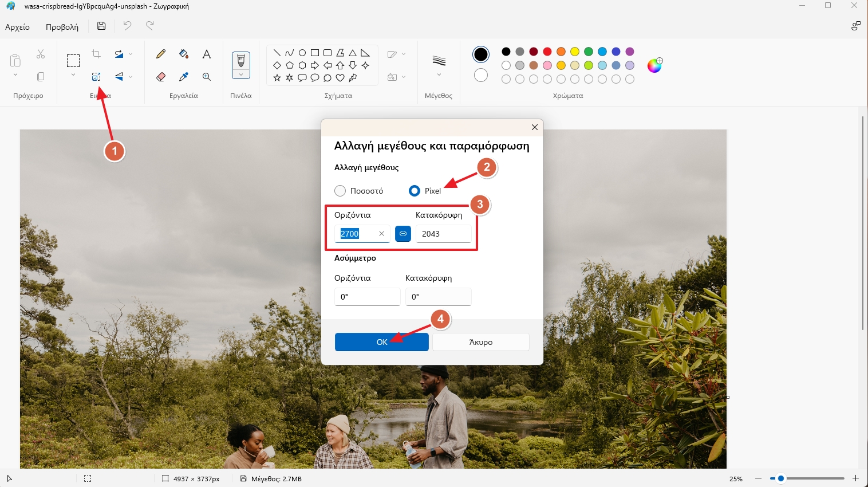Expand the selection tool dropdown arrow

pyautogui.click(x=73, y=75)
